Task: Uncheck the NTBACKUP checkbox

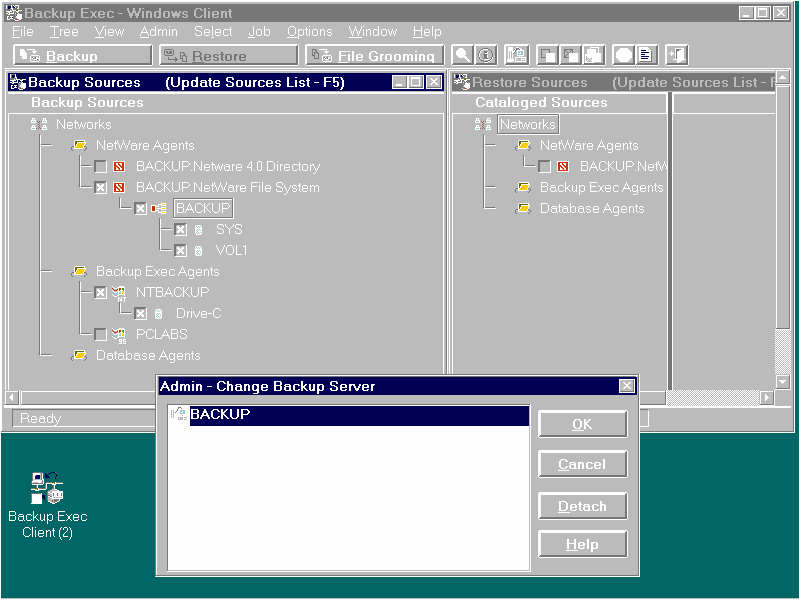Action: (101, 292)
